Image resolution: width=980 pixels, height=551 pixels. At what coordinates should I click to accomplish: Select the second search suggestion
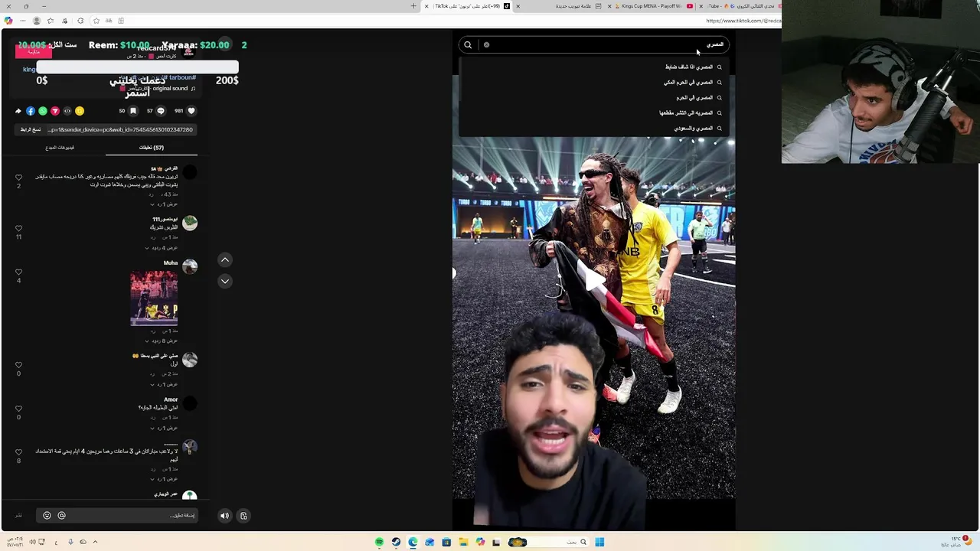(593, 82)
